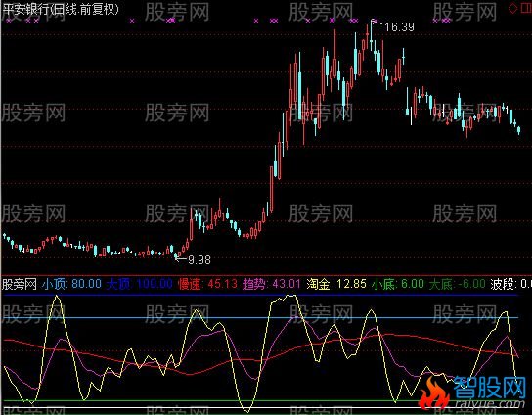Select the 平安银行(日线.前复权) chart title
This screenshot has height=415, width=532.
[61, 9]
